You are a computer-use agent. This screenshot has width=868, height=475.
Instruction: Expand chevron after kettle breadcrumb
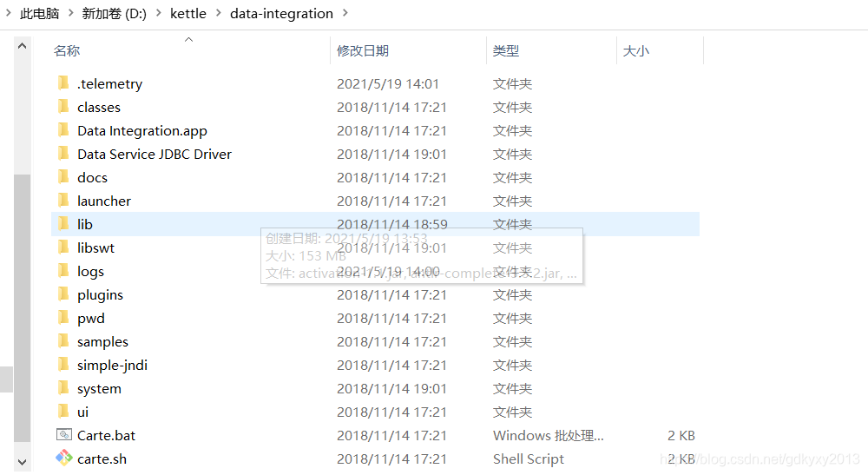(x=218, y=13)
